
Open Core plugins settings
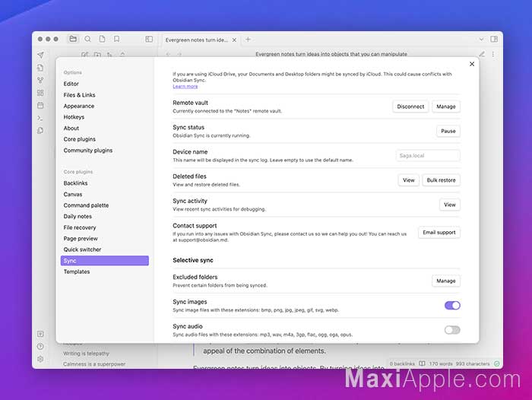105,139
